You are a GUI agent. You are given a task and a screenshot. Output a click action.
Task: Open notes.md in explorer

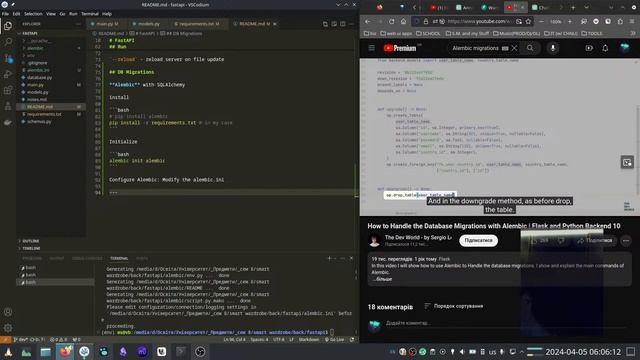[x=37, y=100]
